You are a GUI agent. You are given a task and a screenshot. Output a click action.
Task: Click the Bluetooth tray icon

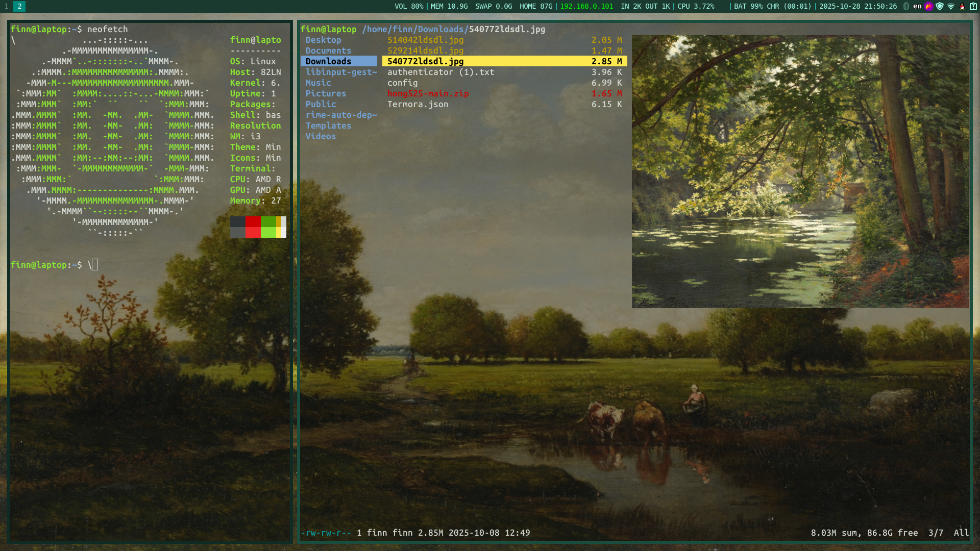click(906, 6)
